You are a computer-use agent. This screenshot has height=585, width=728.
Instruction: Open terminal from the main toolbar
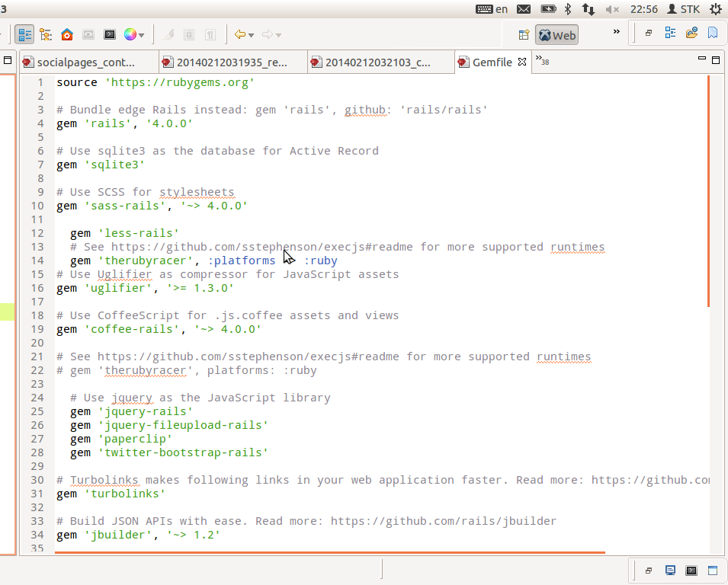click(110, 35)
